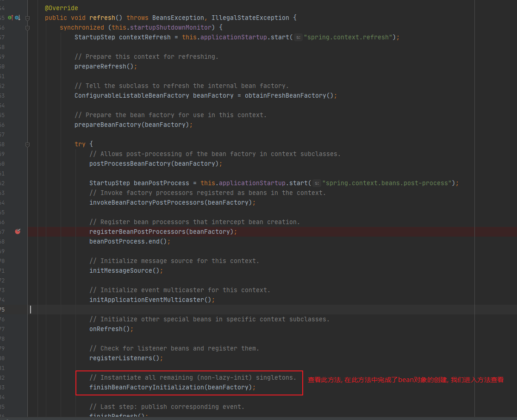Click the invokeBeanFactoryPostProcessors(beanFactory) call
This screenshot has height=420, width=517.
point(170,202)
